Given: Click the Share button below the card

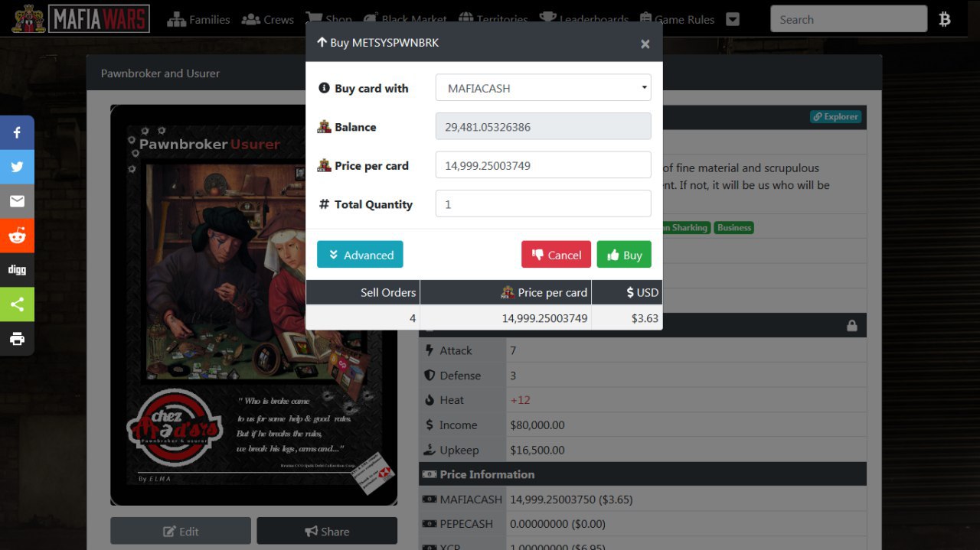Looking at the screenshot, I should click(327, 531).
